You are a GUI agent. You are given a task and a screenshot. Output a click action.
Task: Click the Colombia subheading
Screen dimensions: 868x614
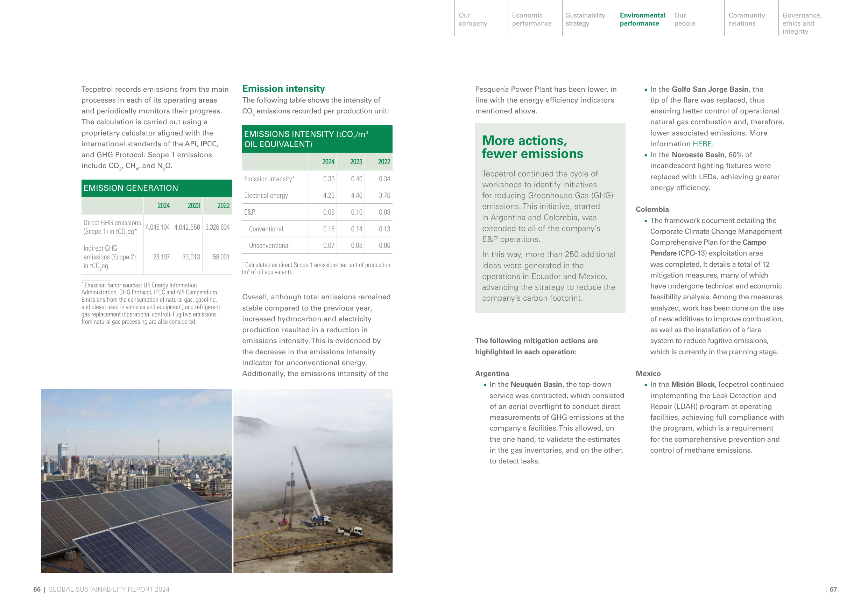coord(652,209)
